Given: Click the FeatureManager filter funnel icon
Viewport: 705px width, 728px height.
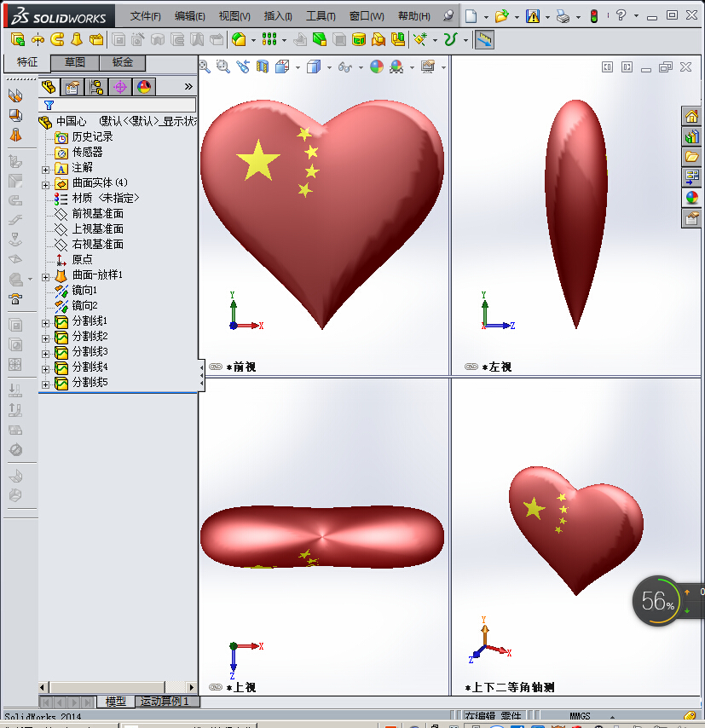Looking at the screenshot, I should point(49,104).
